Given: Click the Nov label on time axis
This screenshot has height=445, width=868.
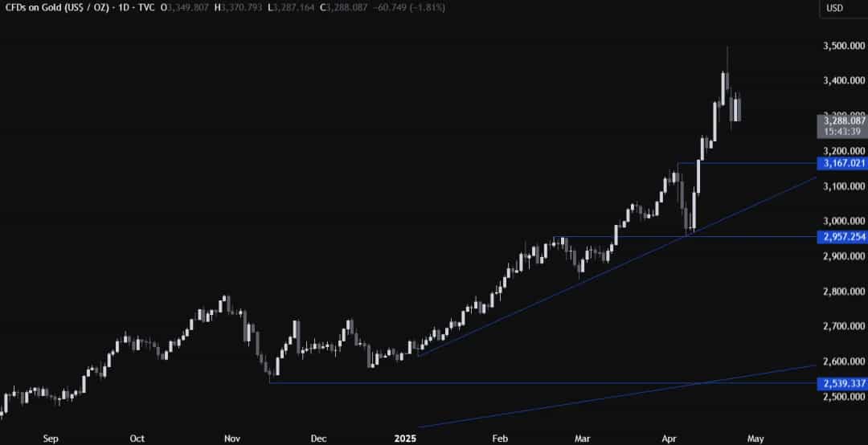Looking at the screenshot, I should (x=232, y=439).
